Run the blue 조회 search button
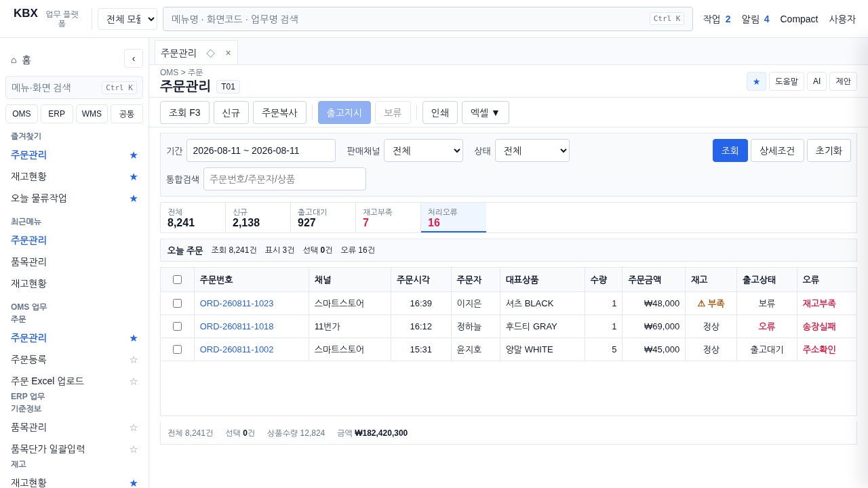 tap(730, 150)
